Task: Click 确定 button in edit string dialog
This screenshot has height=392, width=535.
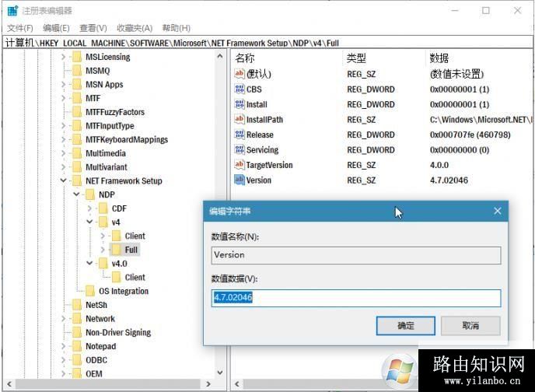Action: [405, 326]
